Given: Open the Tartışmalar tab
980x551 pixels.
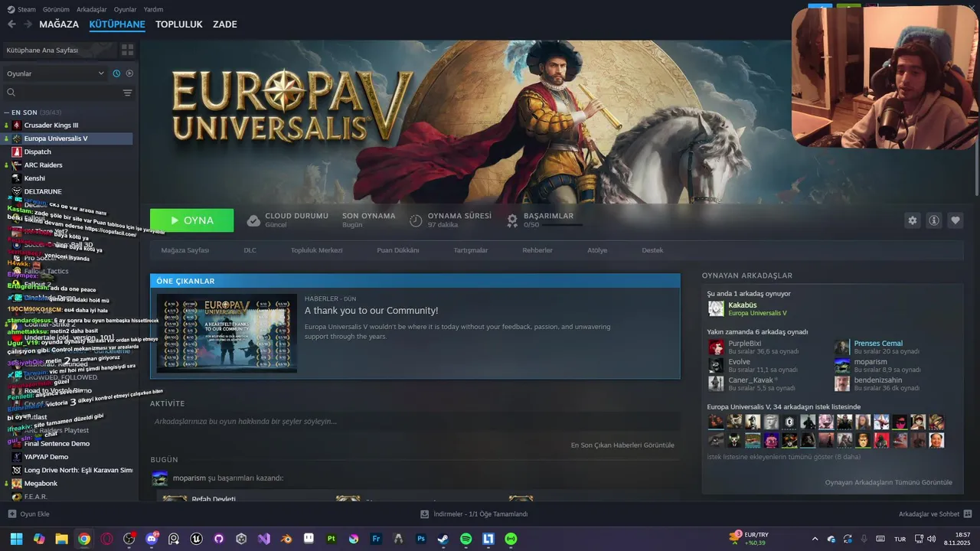Looking at the screenshot, I should (471, 250).
